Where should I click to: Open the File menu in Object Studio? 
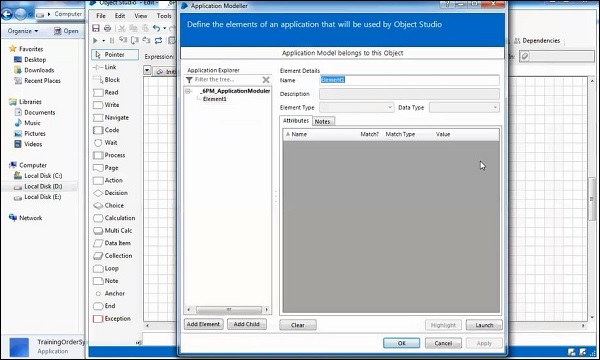[101, 16]
